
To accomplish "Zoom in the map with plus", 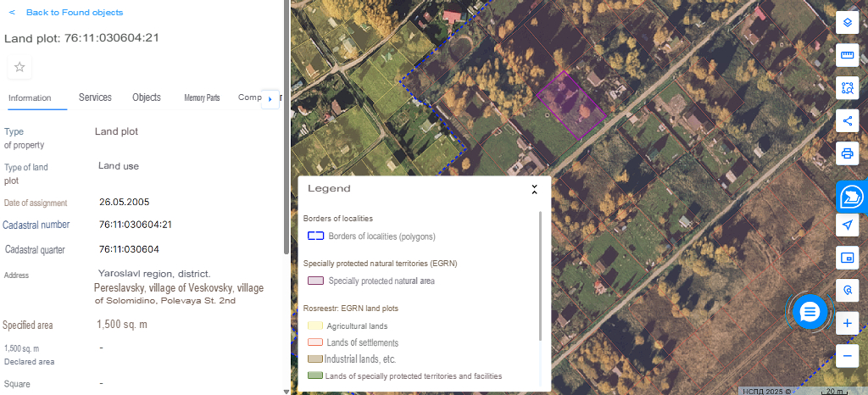I will (847, 323).
